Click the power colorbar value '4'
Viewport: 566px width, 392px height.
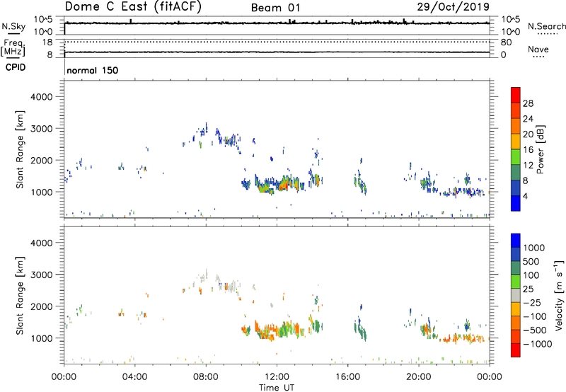point(526,196)
